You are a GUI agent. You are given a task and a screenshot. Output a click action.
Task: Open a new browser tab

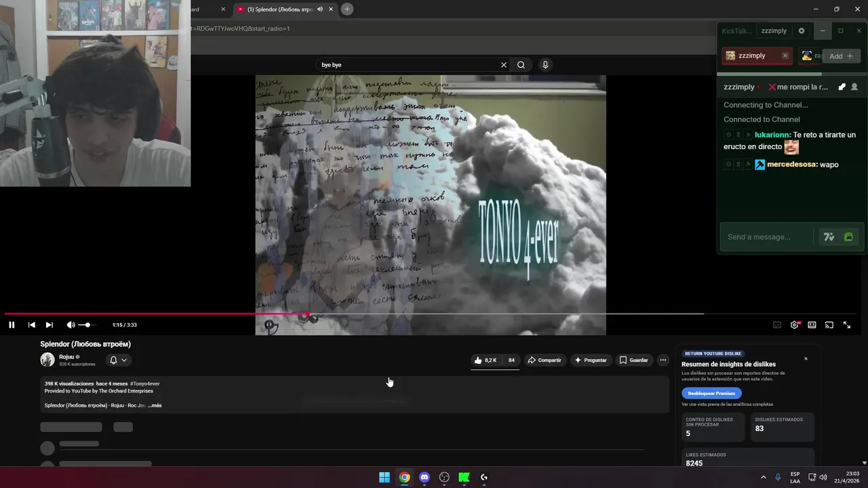347,9
